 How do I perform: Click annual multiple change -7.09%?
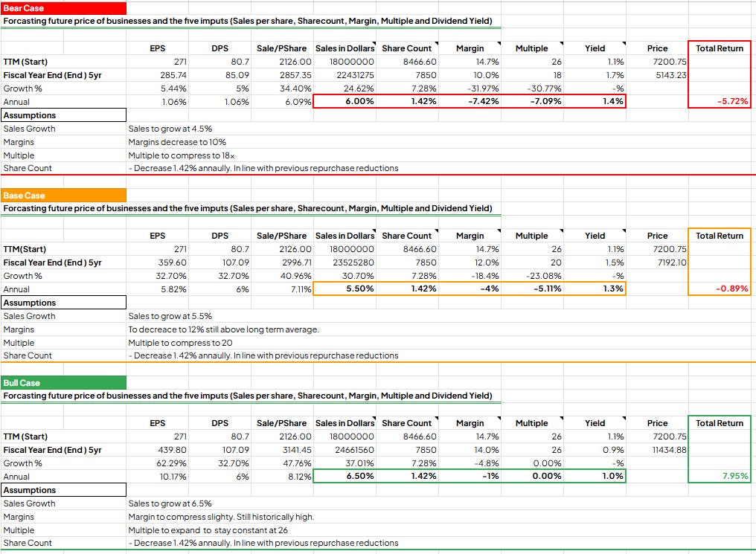[x=545, y=101]
